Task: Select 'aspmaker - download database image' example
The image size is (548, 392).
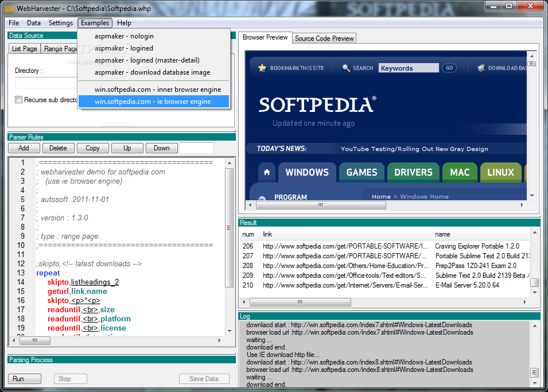Action: pyautogui.click(x=154, y=72)
